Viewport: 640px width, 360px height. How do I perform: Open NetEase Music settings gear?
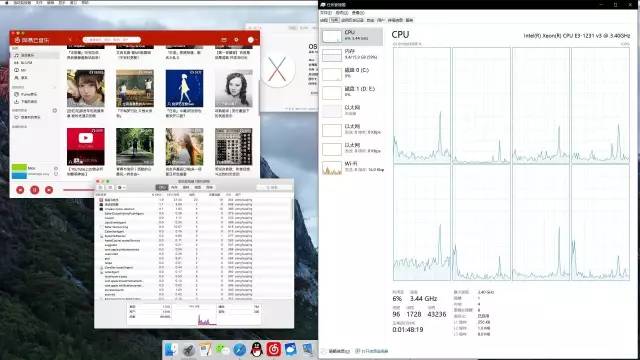point(236,40)
